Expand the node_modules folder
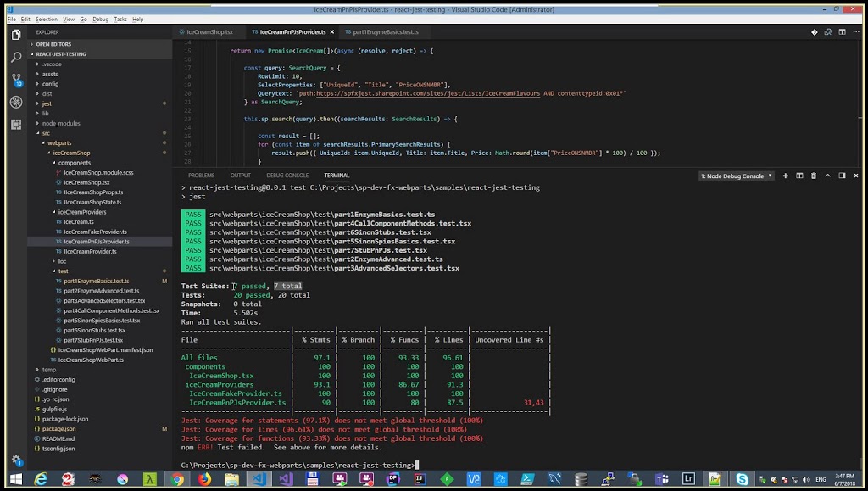868x491 pixels. [x=61, y=124]
